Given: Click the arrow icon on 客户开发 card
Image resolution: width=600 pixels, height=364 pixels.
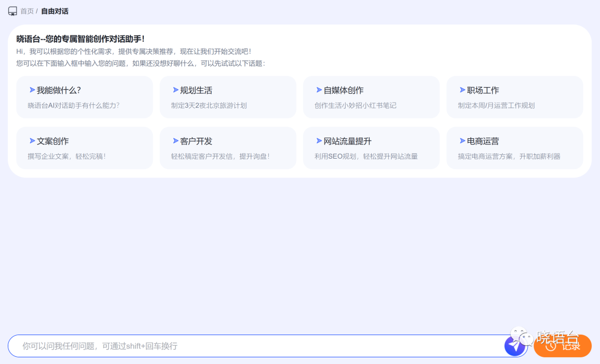Looking at the screenshot, I should point(176,140).
